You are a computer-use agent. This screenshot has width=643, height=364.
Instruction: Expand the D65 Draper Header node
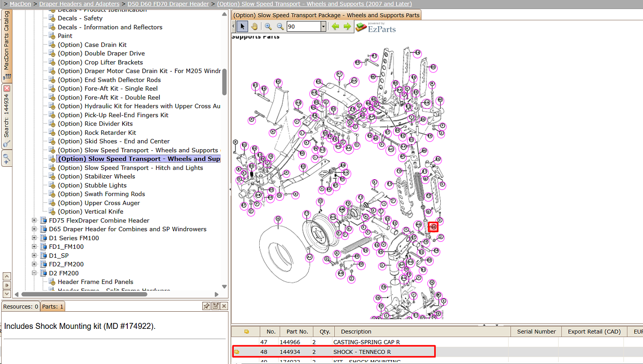[34, 229]
